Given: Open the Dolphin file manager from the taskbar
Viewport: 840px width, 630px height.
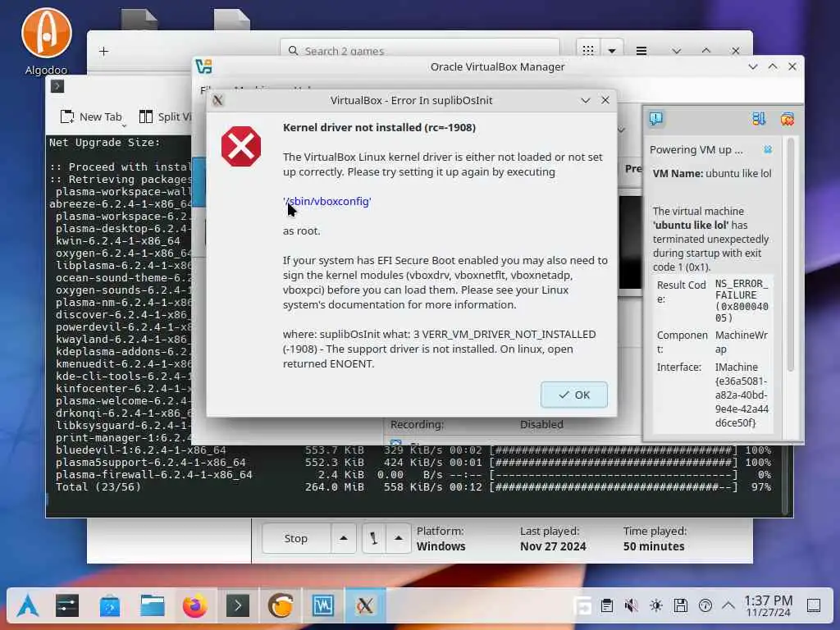Looking at the screenshot, I should pyautogui.click(x=153, y=606).
